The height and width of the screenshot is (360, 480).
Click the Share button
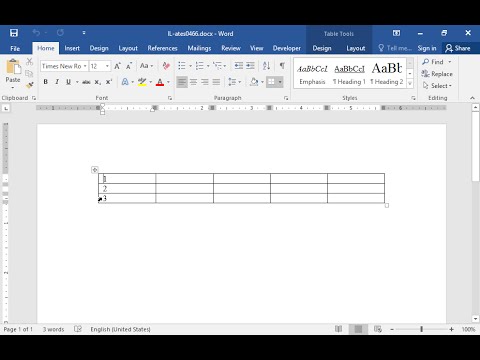click(458, 48)
